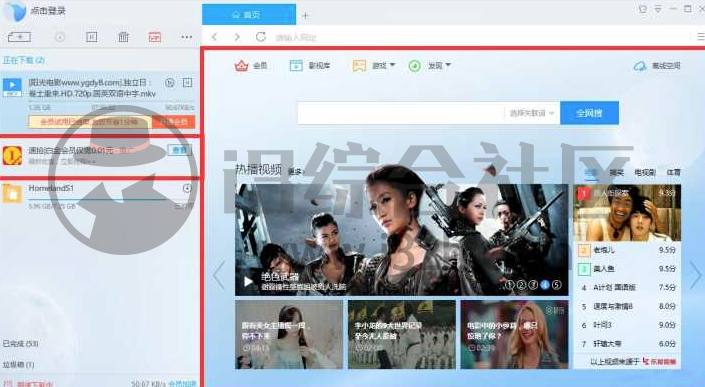Select the mkv download file name
Viewport: 705px width, 387px height.
pyautogui.click(x=92, y=88)
